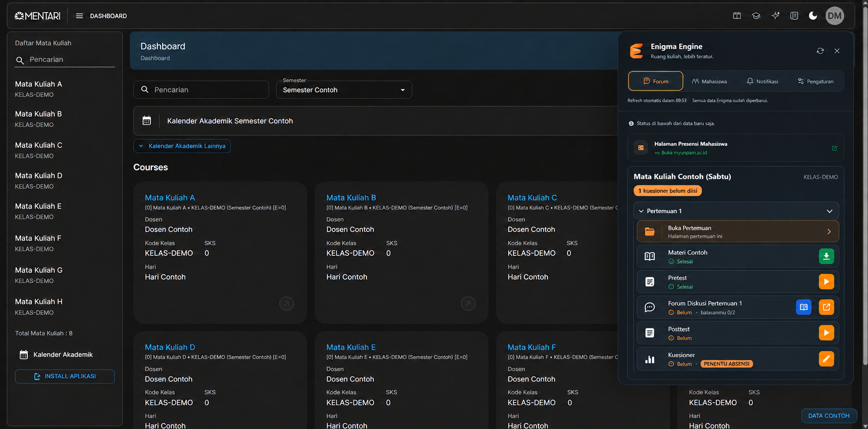Click the Forum Diskusi chat bubble icon
The width and height of the screenshot is (868, 429).
[x=650, y=307]
